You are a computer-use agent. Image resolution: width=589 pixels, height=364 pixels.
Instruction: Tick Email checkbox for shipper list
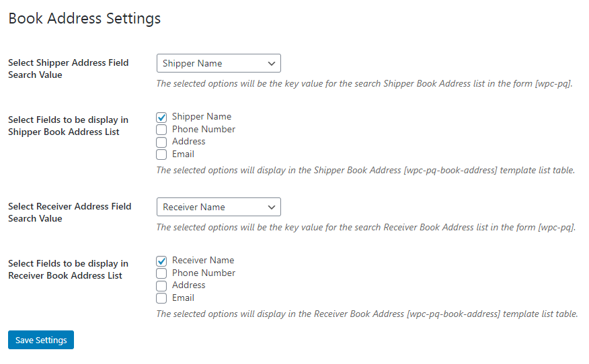pyautogui.click(x=161, y=154)
